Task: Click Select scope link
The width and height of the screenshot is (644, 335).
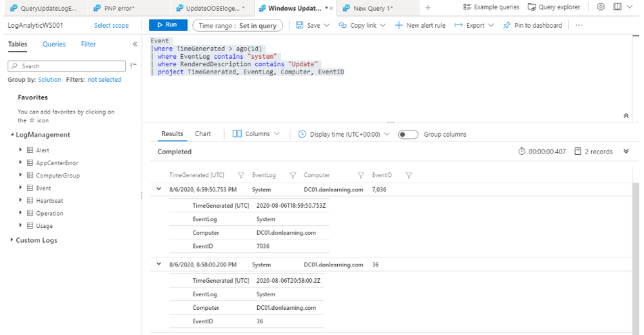Action: (112, 25)
